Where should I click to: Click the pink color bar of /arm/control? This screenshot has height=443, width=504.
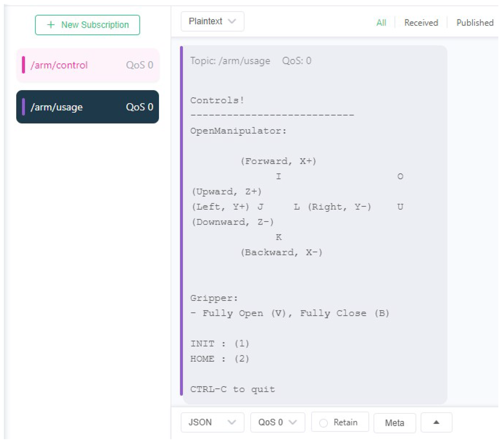click(23, 65)
